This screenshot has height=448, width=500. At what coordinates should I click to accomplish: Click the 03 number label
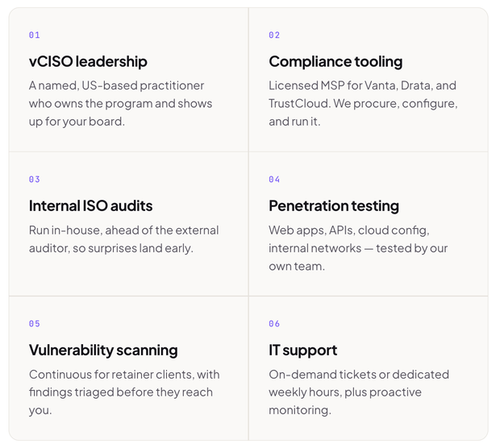[x=35, y=180]
